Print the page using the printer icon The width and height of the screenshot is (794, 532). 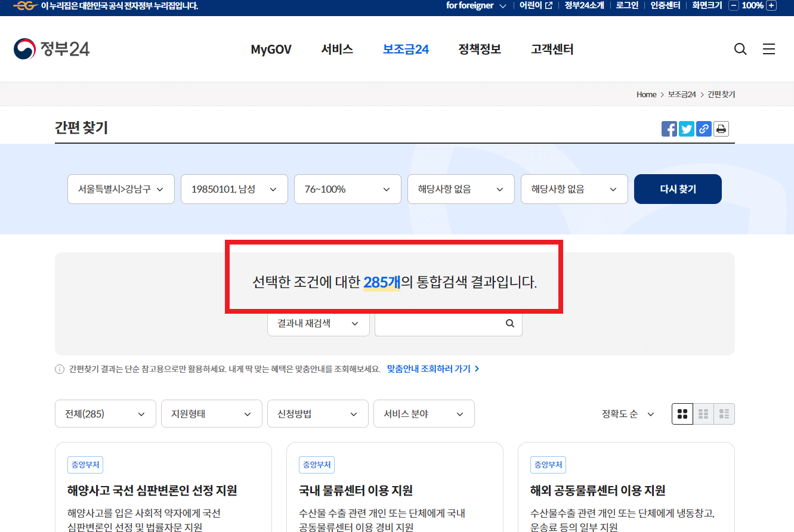pos(721,128)
